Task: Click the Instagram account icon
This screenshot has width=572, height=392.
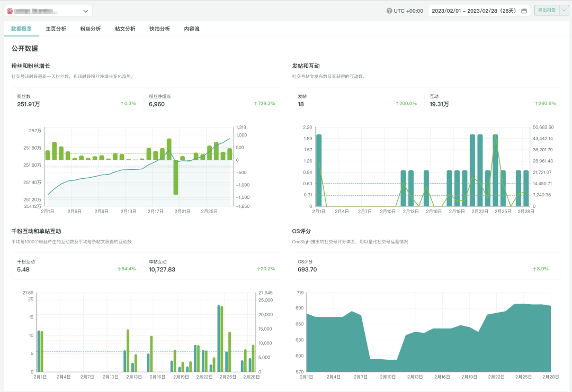Action: (10, 11)
